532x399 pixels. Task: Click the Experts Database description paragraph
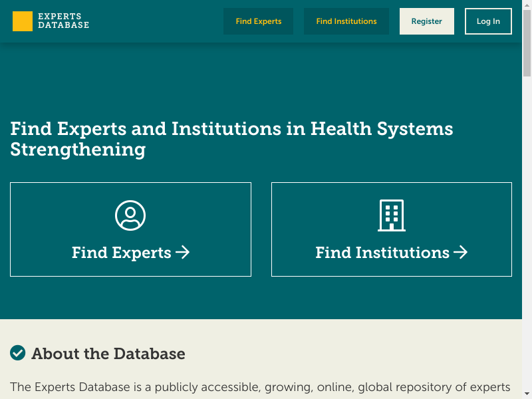coord(260,387)
